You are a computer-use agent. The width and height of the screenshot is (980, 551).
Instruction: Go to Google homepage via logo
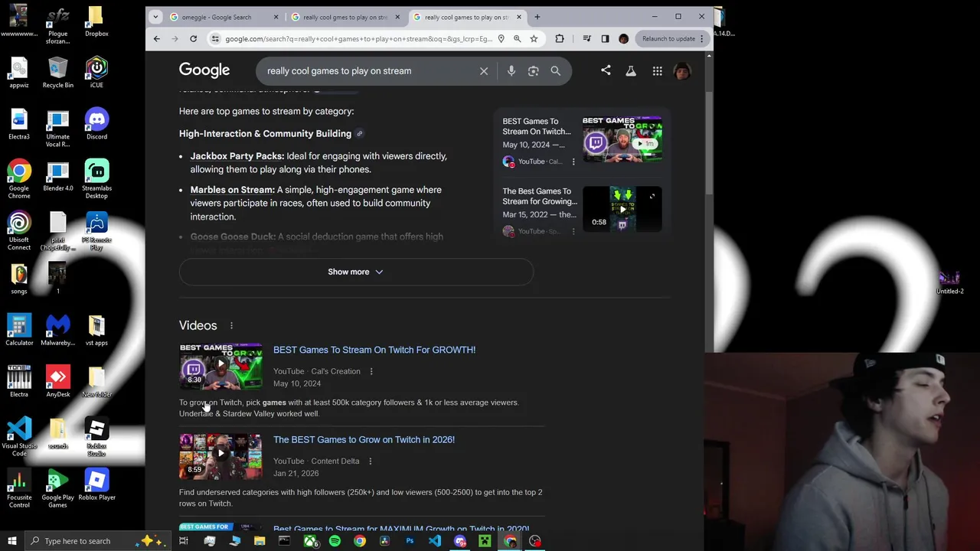[x=204, y=70]
